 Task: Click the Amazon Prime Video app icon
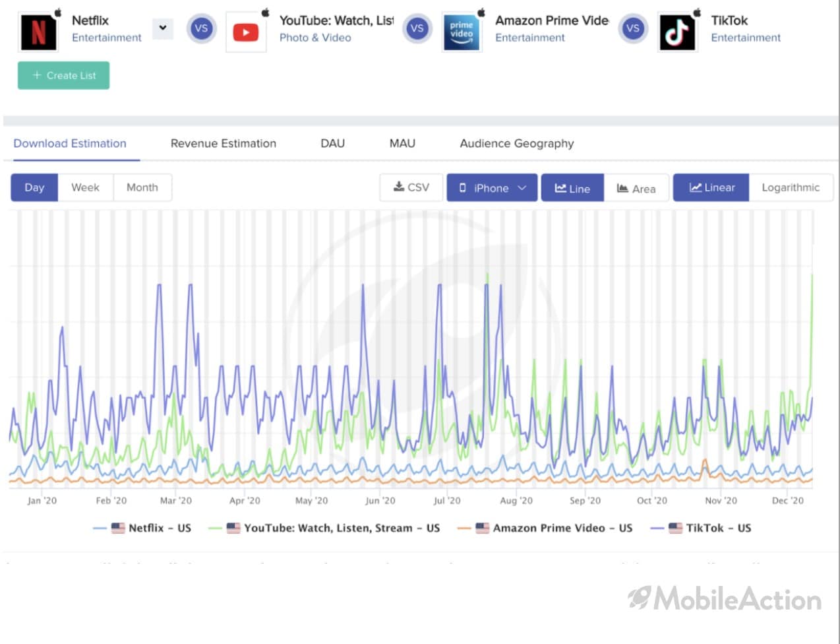pyautogui.click(x=462, y=32)
